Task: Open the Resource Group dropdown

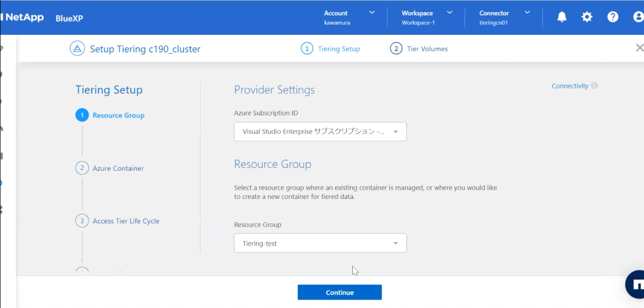Action: pyautogui.click(x=320, y=244)
